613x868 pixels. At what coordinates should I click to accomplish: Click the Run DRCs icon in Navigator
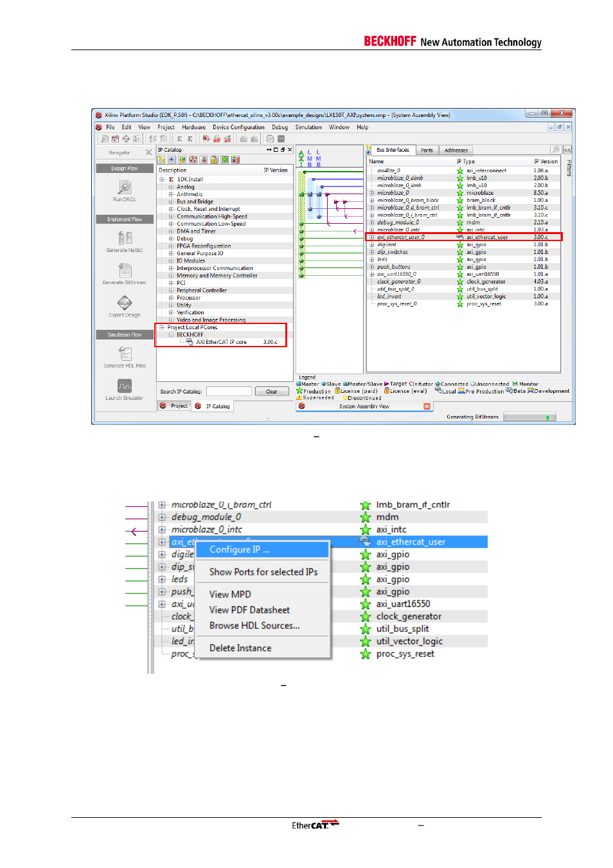click(125, 187)
